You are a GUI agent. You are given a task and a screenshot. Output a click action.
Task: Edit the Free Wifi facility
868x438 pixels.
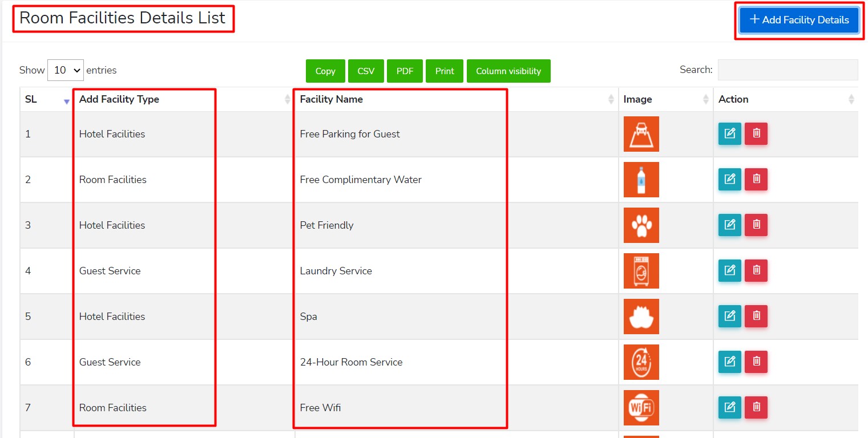coord(729,408)
